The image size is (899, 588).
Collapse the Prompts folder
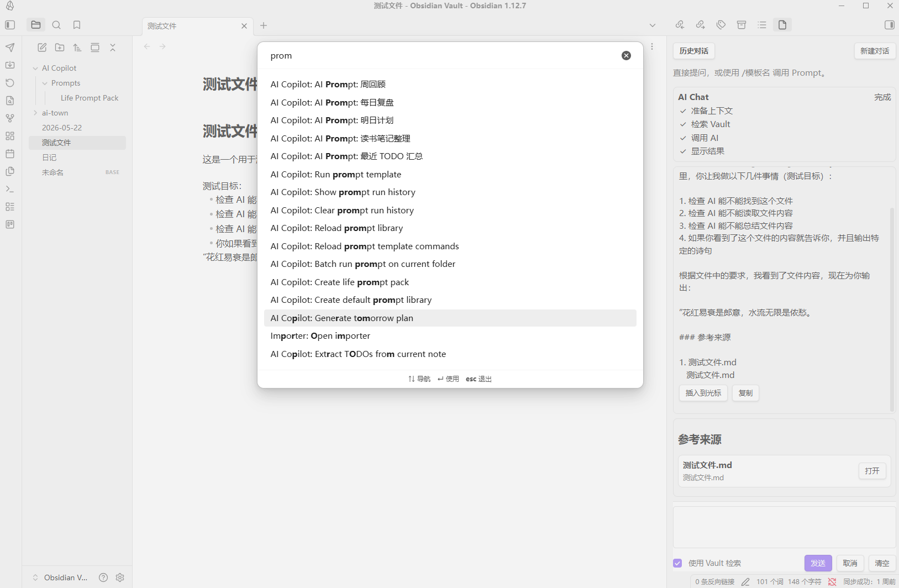click(45, 83)
